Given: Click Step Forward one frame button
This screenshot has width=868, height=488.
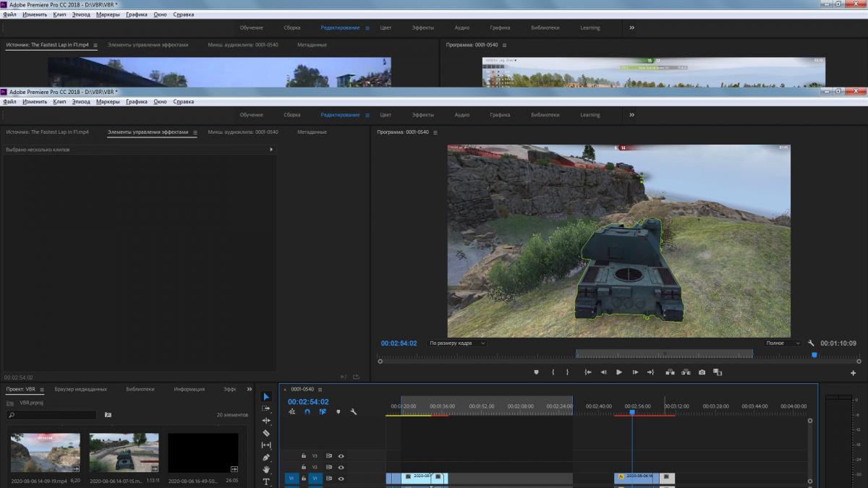Looking at the screenshot, I should 635,372.
